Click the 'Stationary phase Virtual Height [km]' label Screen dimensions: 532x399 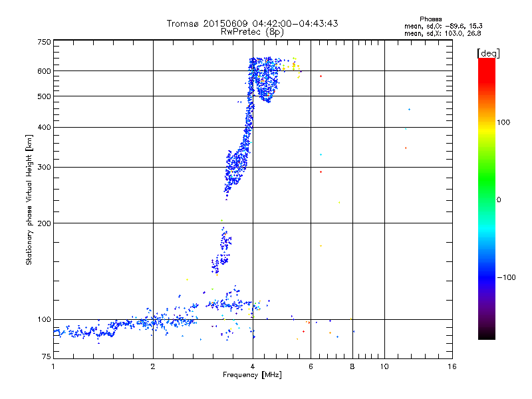29,199
